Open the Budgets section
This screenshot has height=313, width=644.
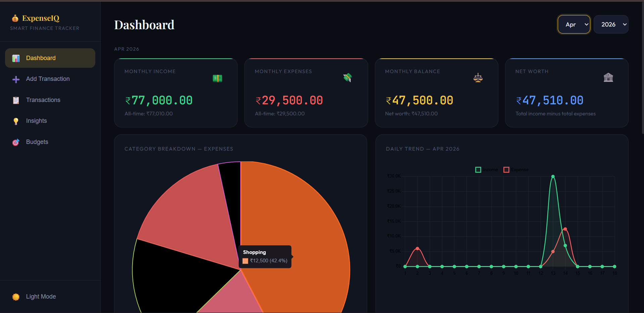pyautogui.click(x=50, y=142)
